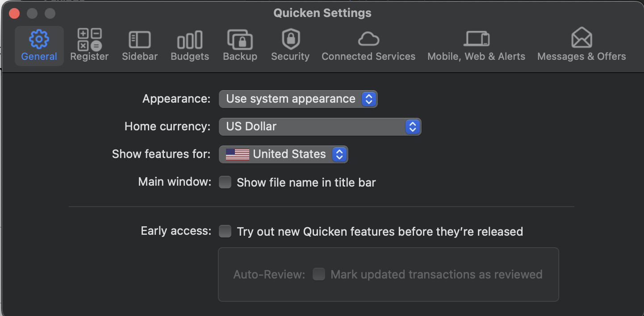644x316 pixels.
Task: Switch to the Sidebar tab label
Action: (140, 57)
